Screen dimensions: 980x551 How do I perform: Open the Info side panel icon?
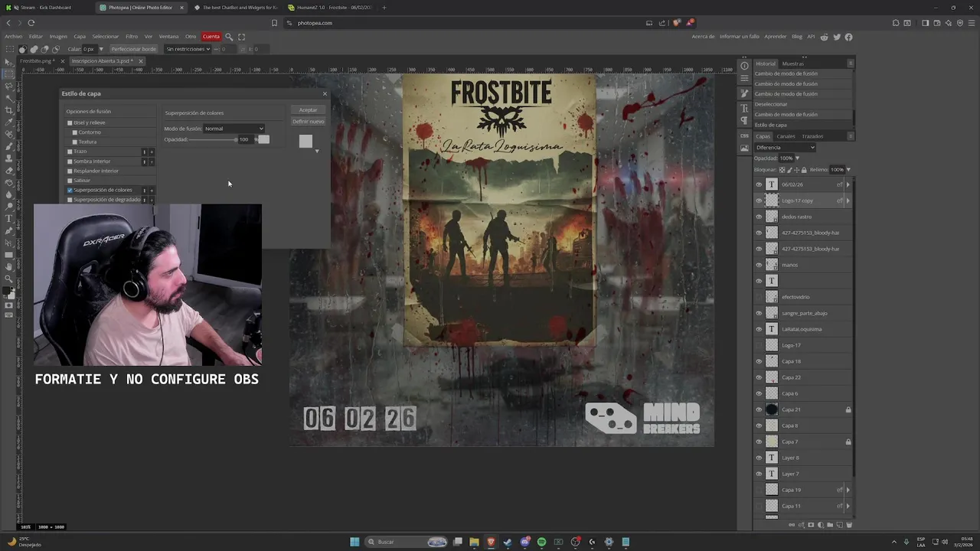[x=744, y=66]
